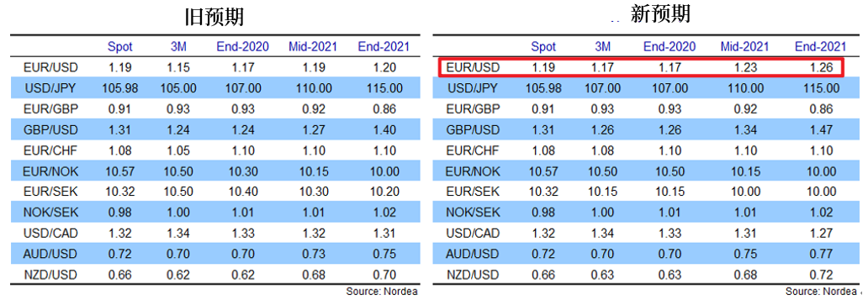Select the highlighted EUR/USD row label

point(473,67)
